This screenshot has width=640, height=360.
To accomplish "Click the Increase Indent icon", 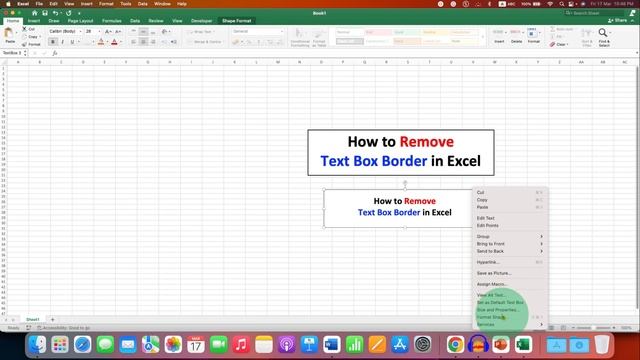I will click(174, 42).
